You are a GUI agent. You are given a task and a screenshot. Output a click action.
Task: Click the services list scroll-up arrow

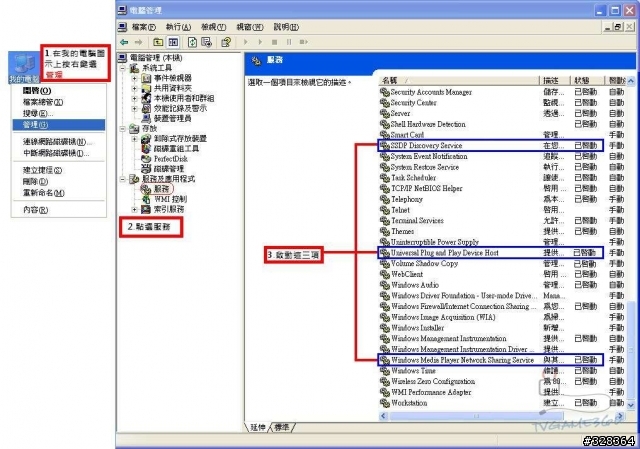coord(631,81)
